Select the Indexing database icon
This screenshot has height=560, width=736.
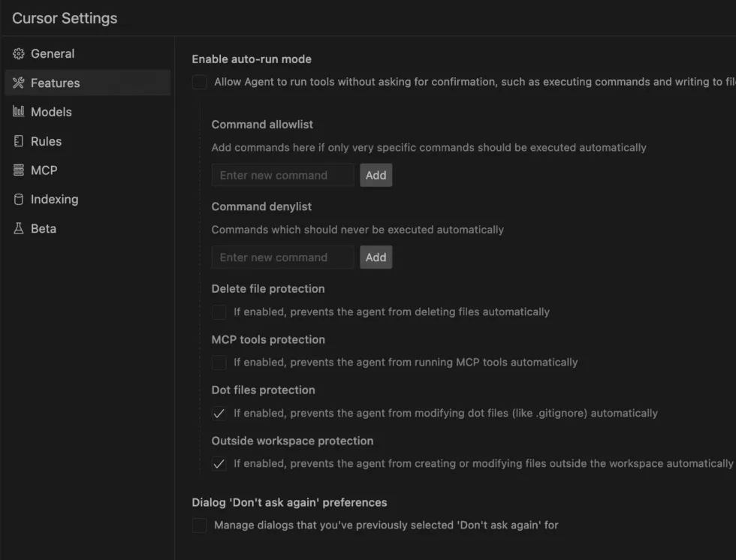18,199
